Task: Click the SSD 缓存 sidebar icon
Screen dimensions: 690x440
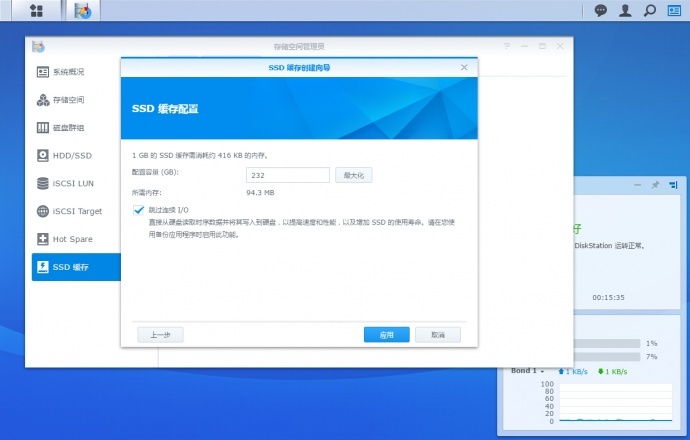Action: (43, 267)
